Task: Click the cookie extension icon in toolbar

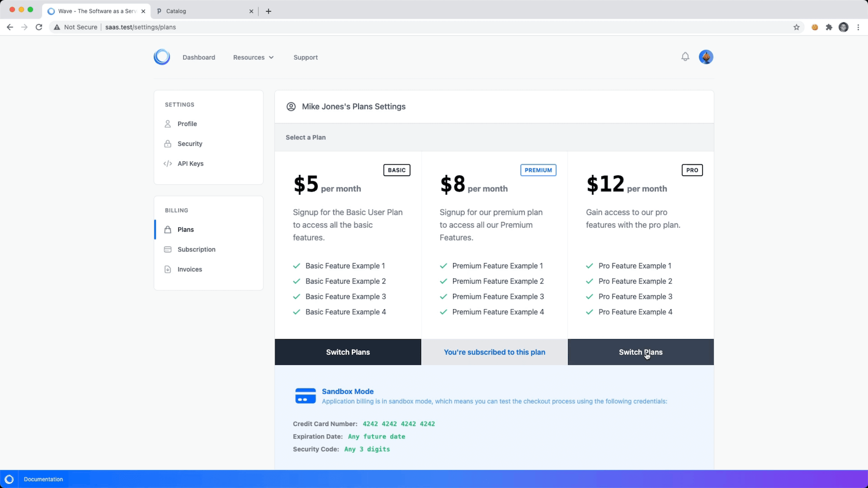Action: point(814,27)
